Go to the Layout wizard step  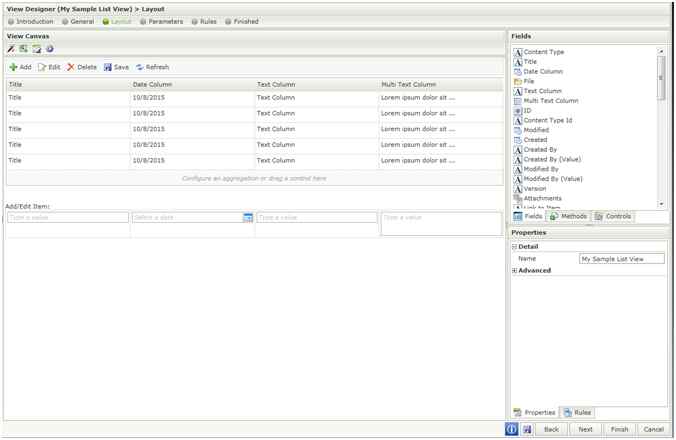click(117, 22)
